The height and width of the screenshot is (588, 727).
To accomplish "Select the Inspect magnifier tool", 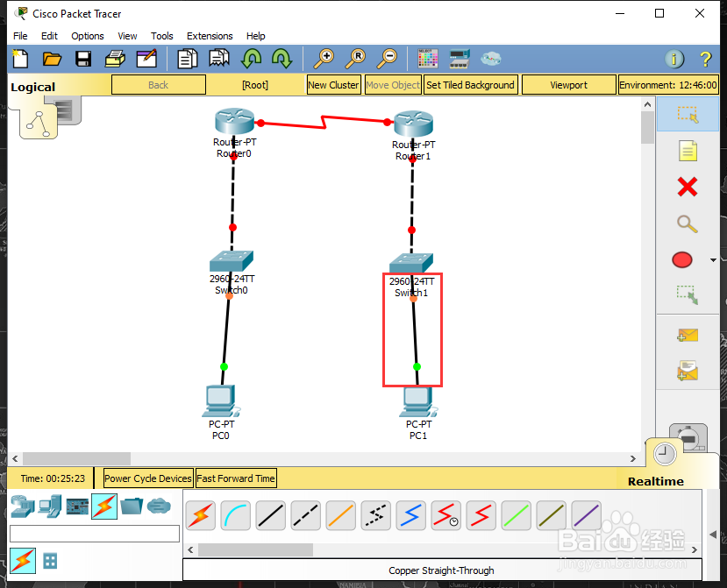I will click(688, 223).
